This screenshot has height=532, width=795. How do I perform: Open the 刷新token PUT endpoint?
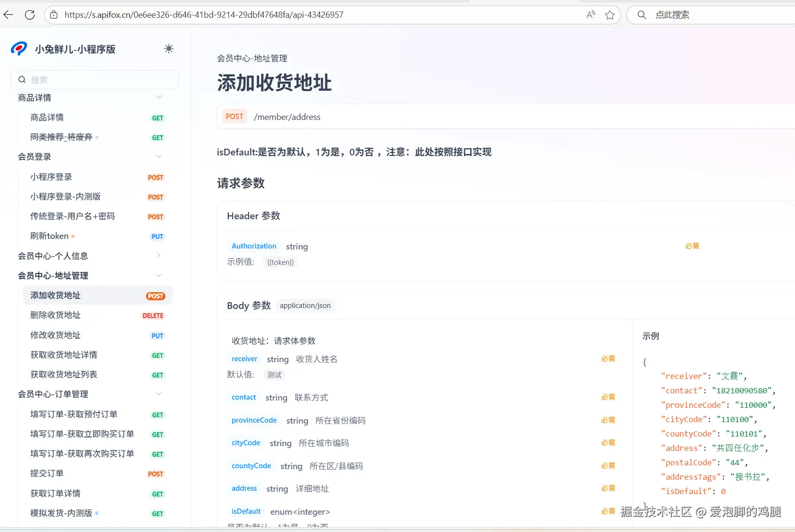tap(97, 236)
